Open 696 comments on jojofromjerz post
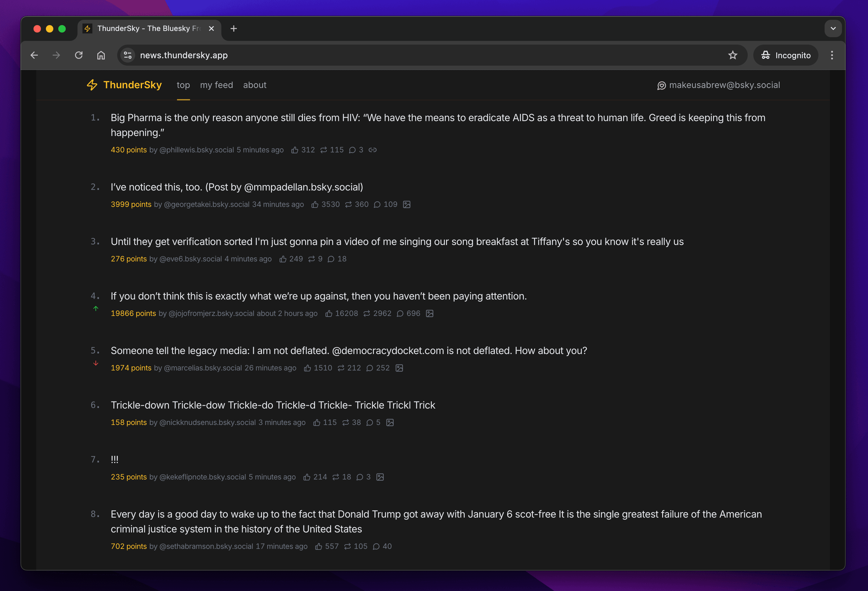Viewport: 868px width, 591px height. click(409, 313)
